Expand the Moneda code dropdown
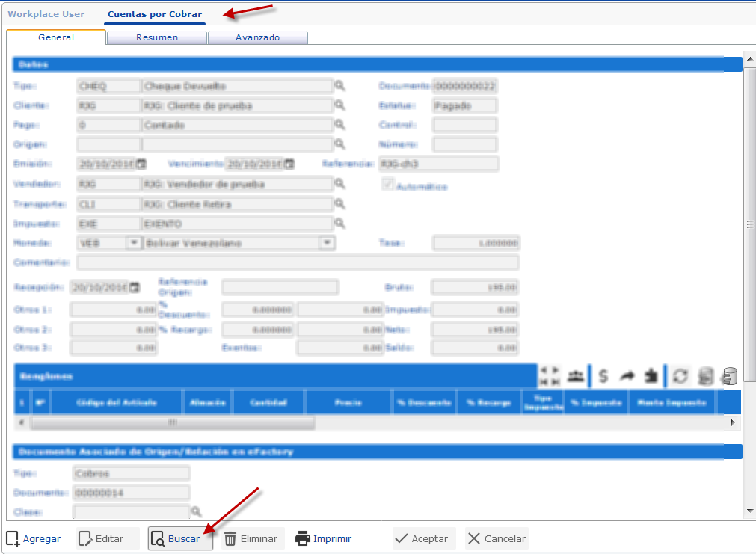Image resolution: width=756 pixels, height=554 pixels. point(134,242)
